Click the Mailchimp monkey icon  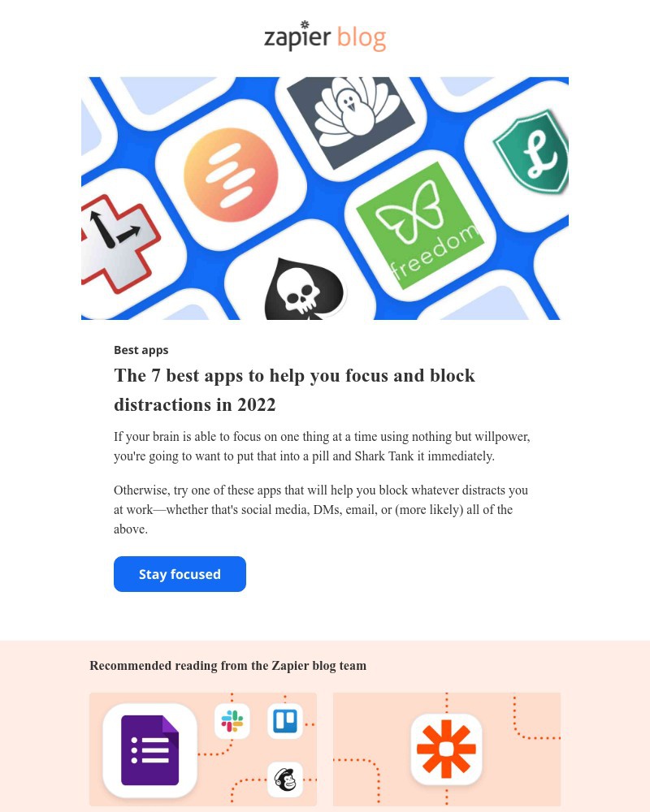pos(285,780)
